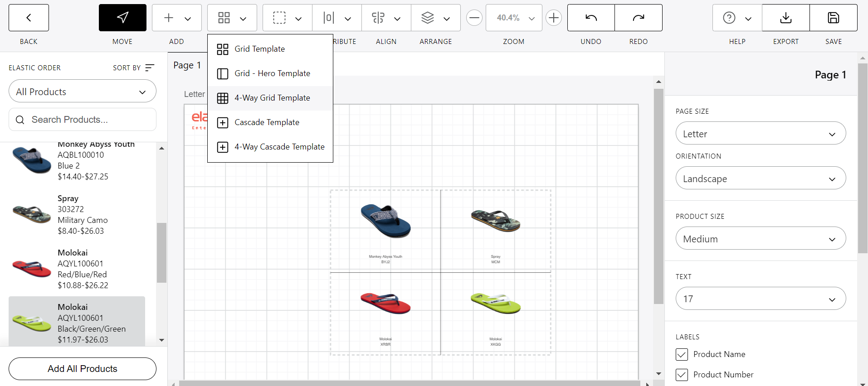Open the All Products filter dropdown
868x386 pixels.
(83, 92)
